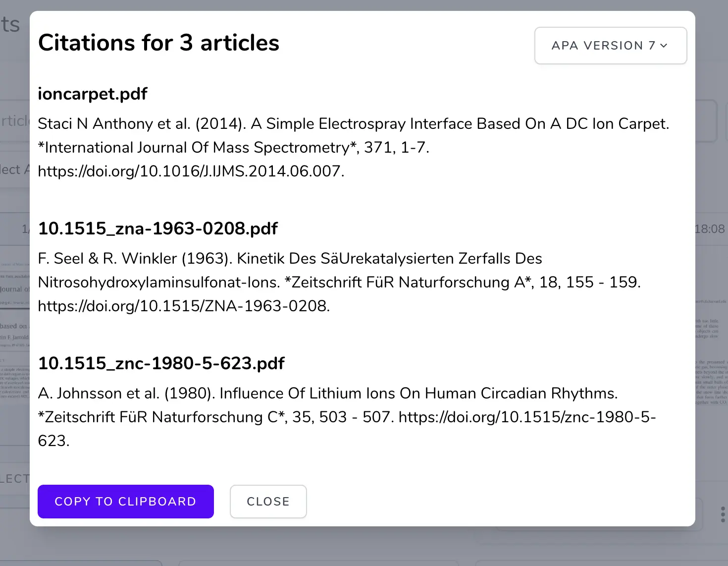Click the Nitrosohydroxylaminsulfonat-Ions citation line
Image resolution: width=728 pixels, height=566 pixels.
[339, 282]
